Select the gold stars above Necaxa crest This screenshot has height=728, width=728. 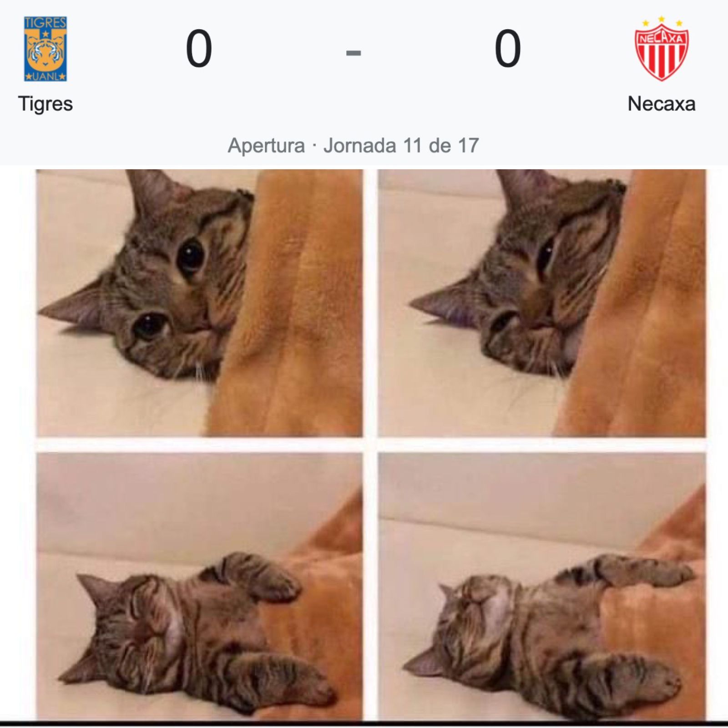click(662, 21)
